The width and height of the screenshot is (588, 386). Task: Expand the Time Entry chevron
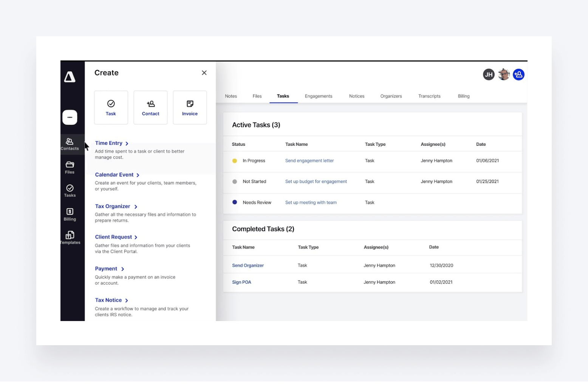point(127,144)
